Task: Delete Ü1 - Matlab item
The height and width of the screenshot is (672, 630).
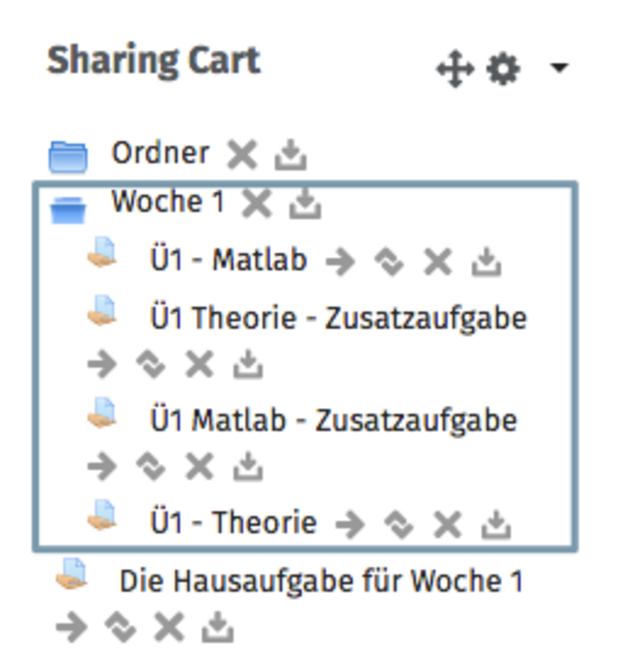Action: pos(438,262)
